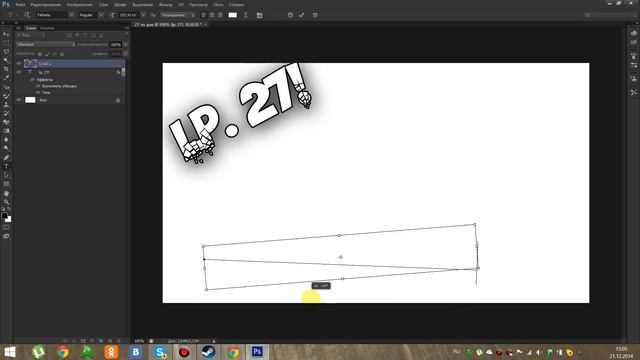Open the Обычные blend mode dropdown
Image resolution: width=640 pixels, height=360 pixels.
coord(46,44)
